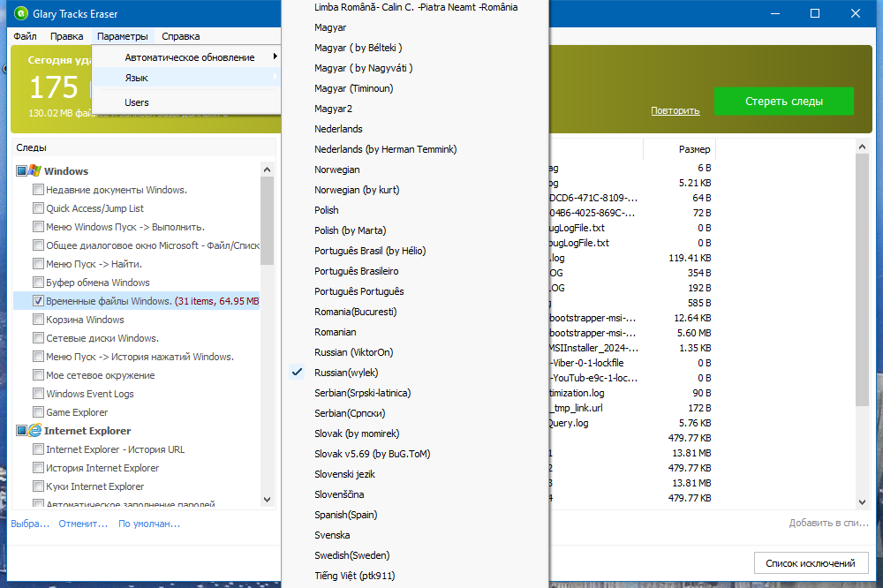Select the checked Russian(wylek) language
The image size is (883, 588).
tap(415, 373)
